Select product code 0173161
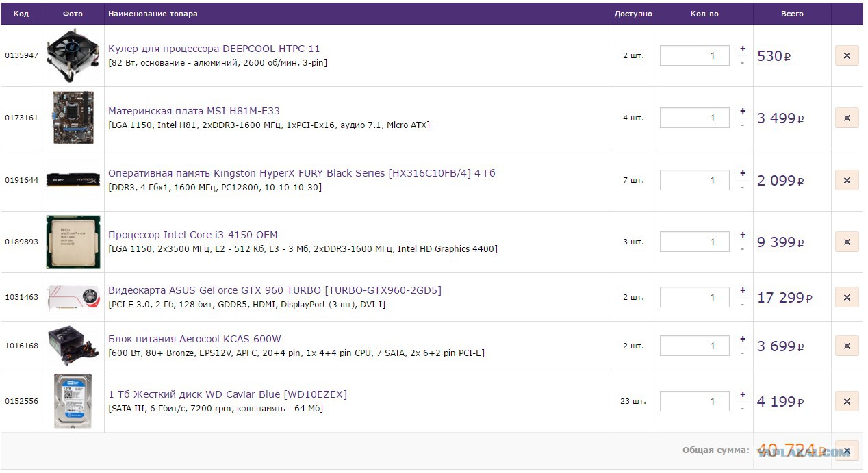868x473 pixels. point(21,118)
